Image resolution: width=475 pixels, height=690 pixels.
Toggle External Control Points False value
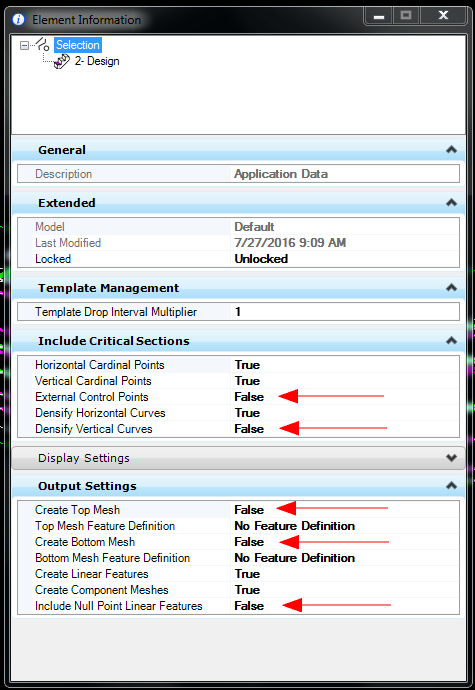click(249, 396)
